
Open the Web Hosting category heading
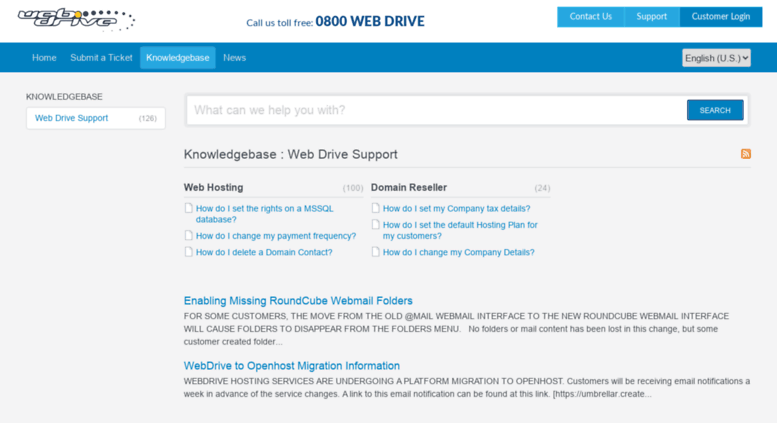(214, 187)
